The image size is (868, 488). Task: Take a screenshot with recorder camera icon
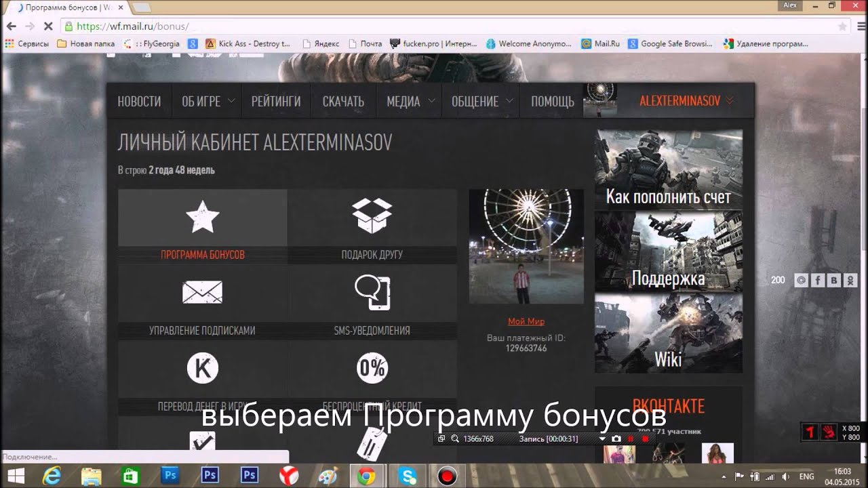616,439
